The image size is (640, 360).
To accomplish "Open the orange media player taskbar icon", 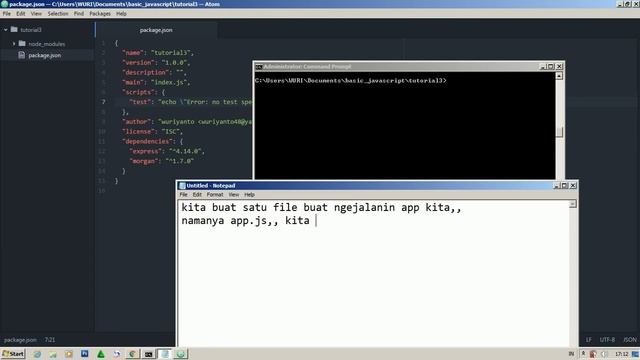I will point(69,354).
